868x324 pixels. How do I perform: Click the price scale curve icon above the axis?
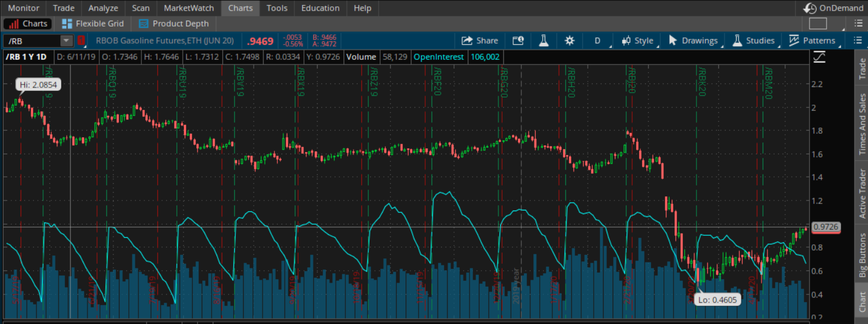pos(820,57)
